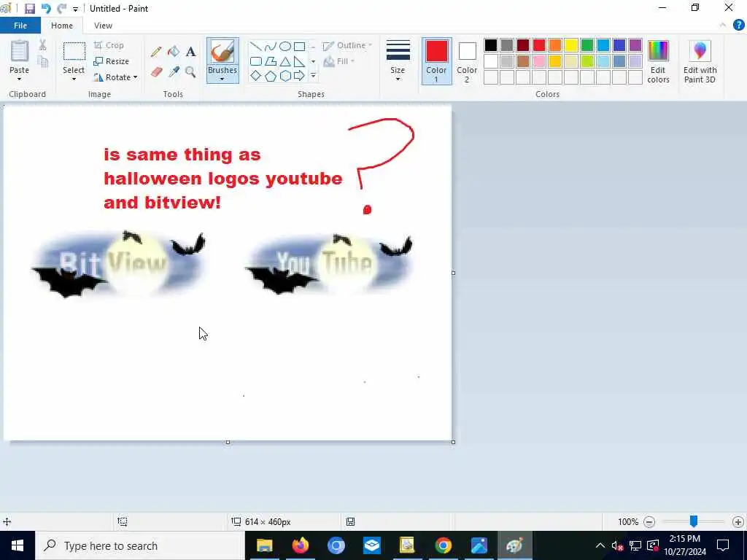The height and width of the screenshot is (560, 747).
Task: Click the Paste clipboard icon
Action: [x=20, y=51]
